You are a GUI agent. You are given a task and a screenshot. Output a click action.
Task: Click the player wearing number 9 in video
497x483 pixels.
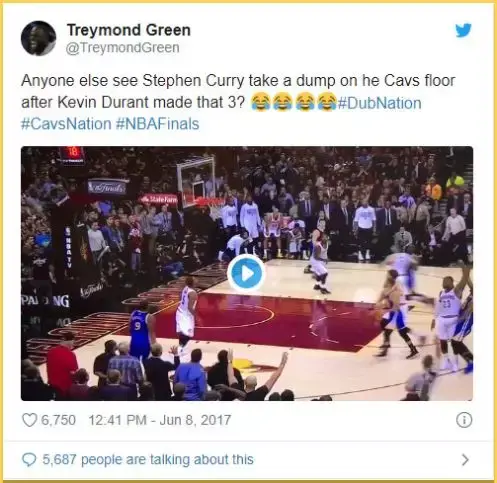140,330
